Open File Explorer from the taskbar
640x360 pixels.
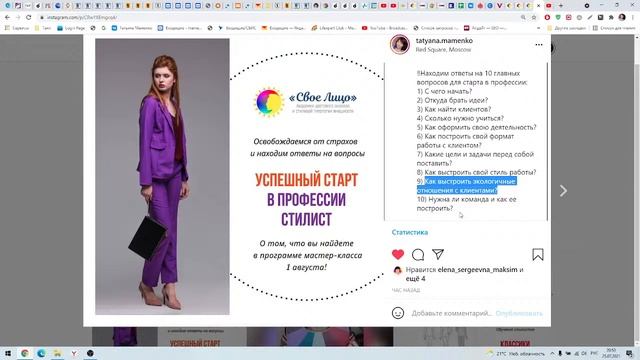pyautogui.click(x=58, y=353)
